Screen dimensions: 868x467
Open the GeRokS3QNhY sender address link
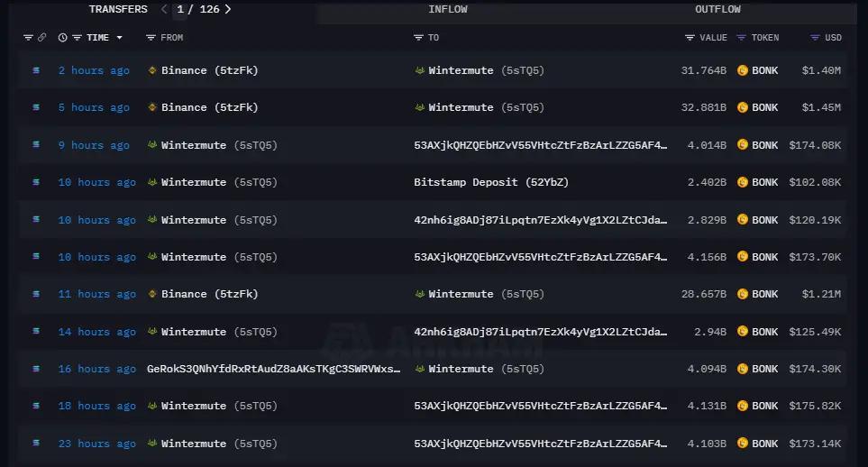coord(273,369)
